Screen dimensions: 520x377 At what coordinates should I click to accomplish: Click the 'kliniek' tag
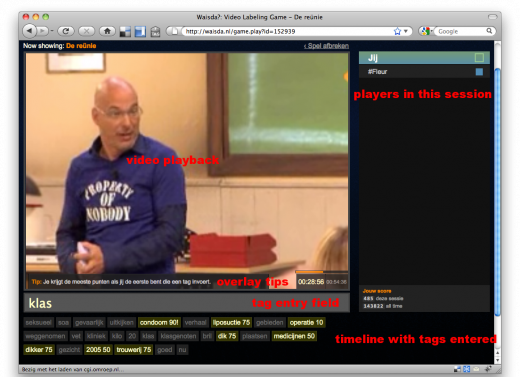pyautogui.click(x=96, y=336)
